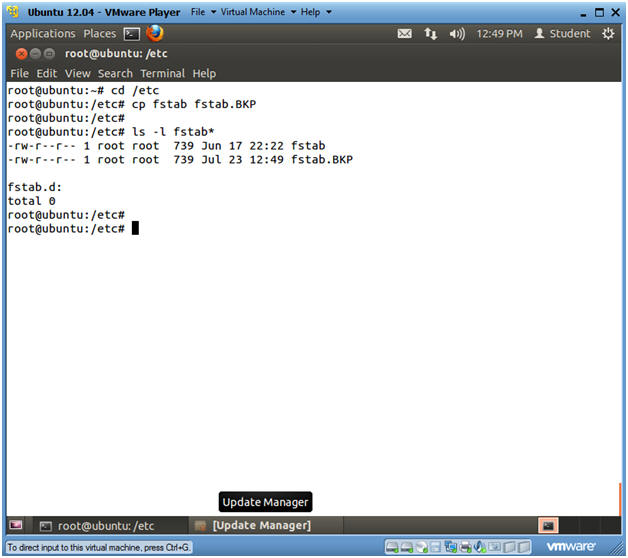Click the CD/DVD drive device icon
Screen dimensions: 628x558
point(421,547)
